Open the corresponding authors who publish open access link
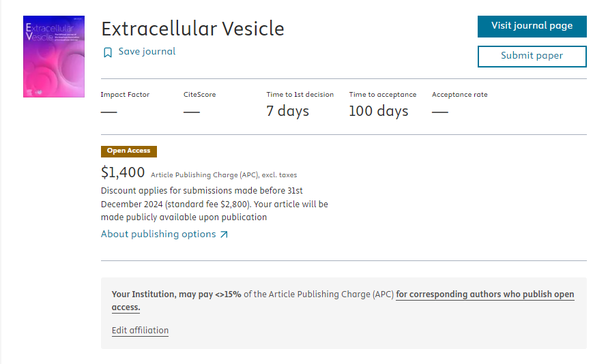Image resolution: width=608 pixels, height=364 pixels. click(343, 301)
